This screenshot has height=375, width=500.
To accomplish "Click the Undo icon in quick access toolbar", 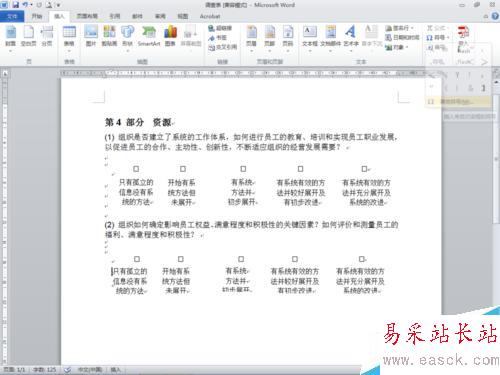I will (25, 5).
